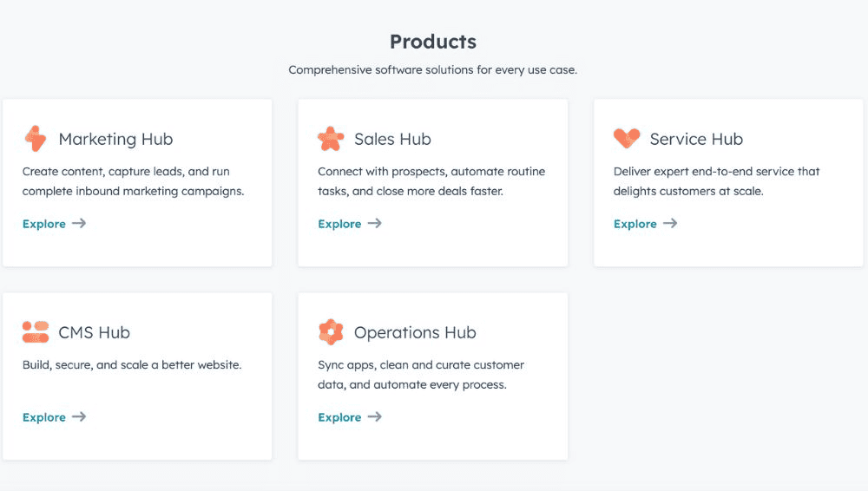
Task: Click arrow next to Operations Hub Explore
Action: pos(375,416)
